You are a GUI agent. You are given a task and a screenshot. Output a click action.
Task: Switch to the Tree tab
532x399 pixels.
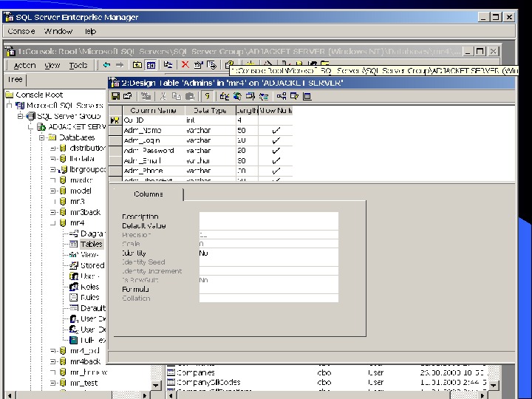(x=15, y=80)
